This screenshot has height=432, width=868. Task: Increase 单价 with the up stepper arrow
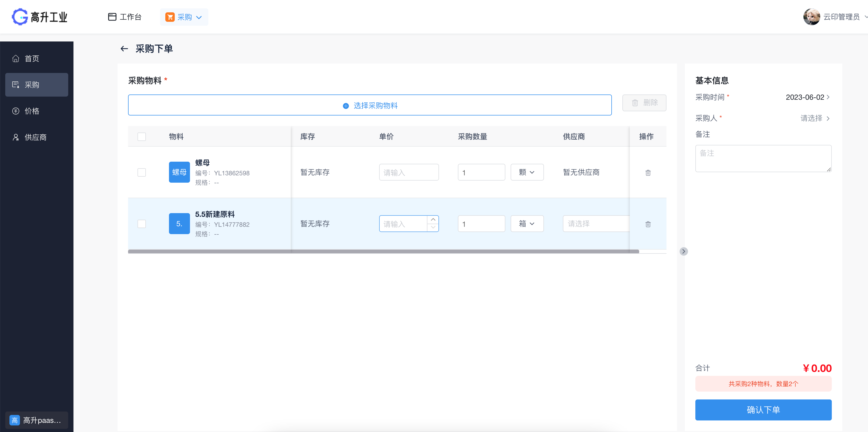(433, 220)
